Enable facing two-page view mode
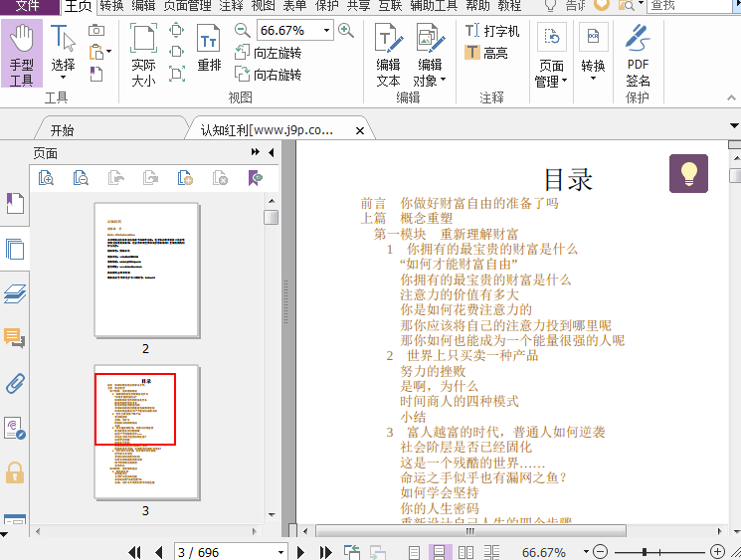Image resolution: width=741 pixels, height=560 pixels. (x=465, y=552)
